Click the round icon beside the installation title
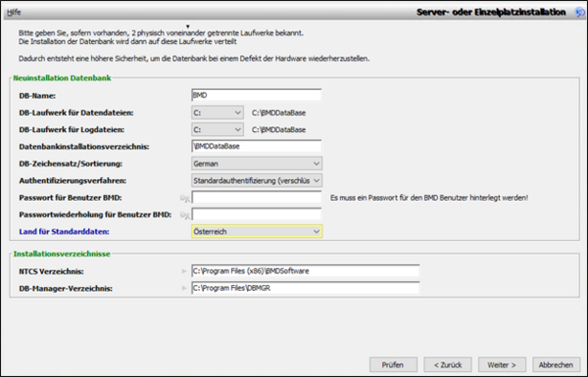 pyautogui.click(x=580, y=13)
